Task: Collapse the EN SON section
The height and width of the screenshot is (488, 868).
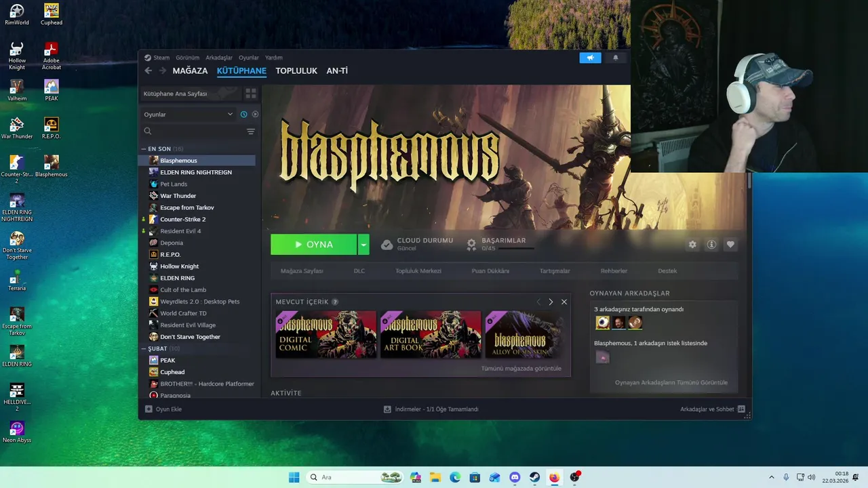Action: coord(144,149)
